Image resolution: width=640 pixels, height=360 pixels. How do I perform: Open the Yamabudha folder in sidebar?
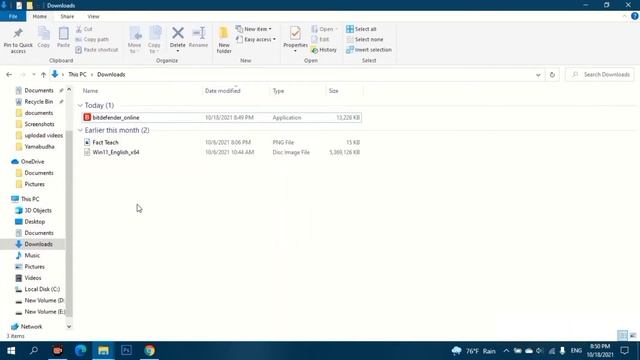pyautogui.click(x=39, y=147)
